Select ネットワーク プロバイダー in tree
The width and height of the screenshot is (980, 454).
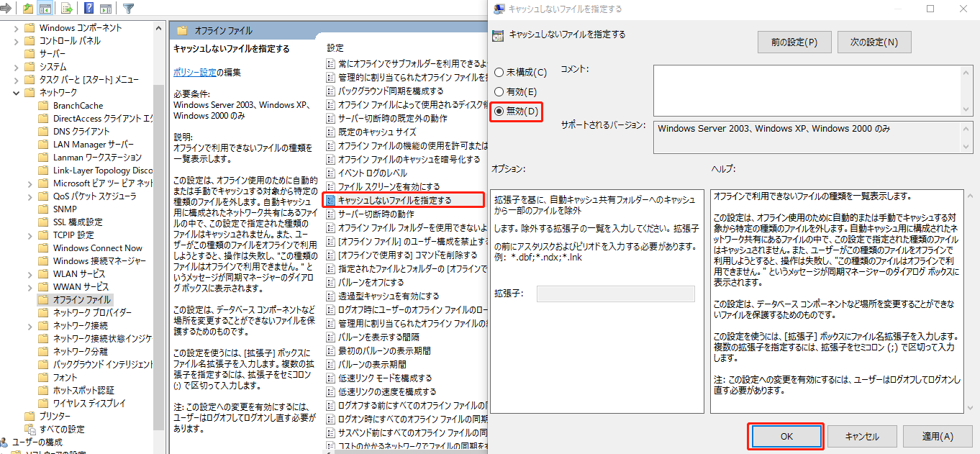pyautogui.click(x=92, y=312)
